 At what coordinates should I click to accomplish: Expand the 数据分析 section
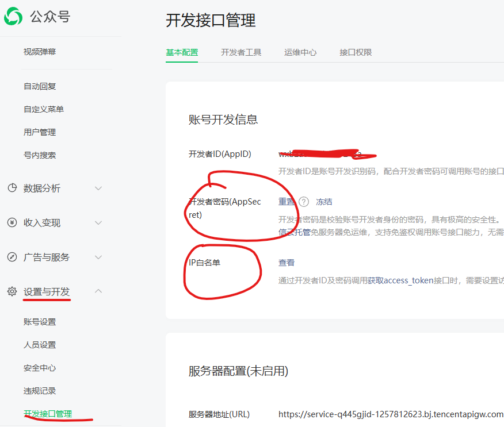[x=98, y=189]
